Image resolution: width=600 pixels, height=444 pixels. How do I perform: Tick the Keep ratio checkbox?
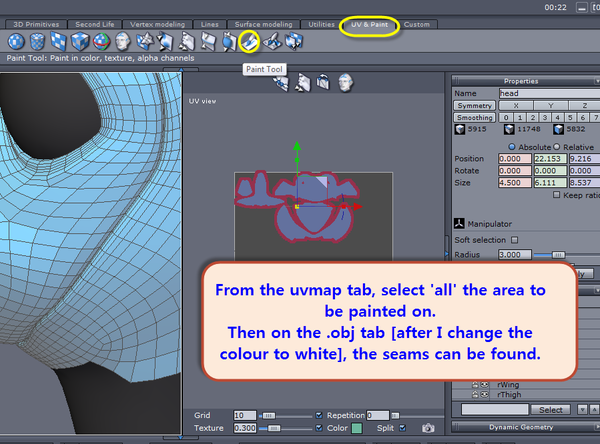(556, 195)
